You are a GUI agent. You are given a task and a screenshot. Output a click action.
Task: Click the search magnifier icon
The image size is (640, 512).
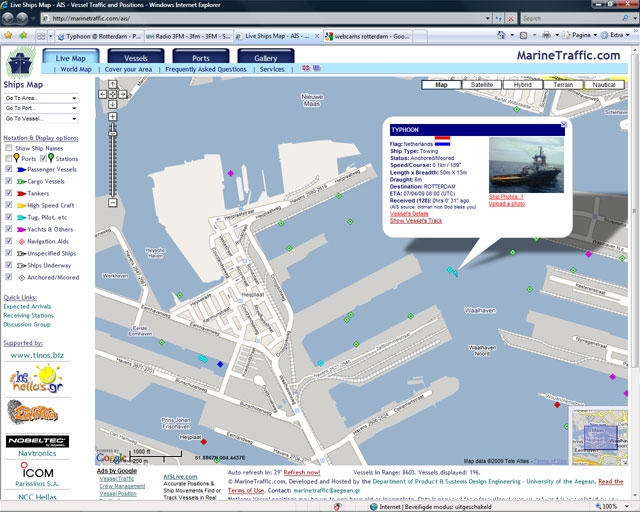624,18
